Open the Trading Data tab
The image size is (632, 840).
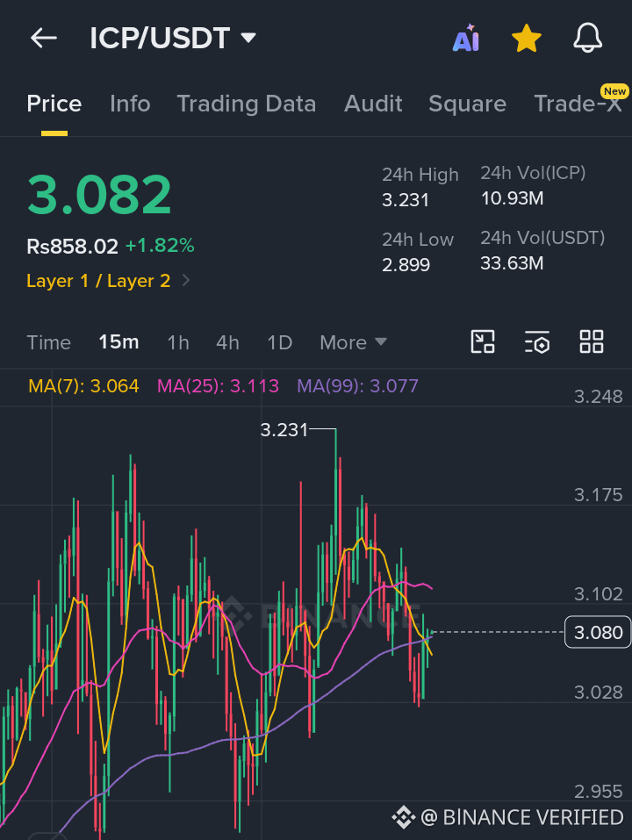point(247,104)
